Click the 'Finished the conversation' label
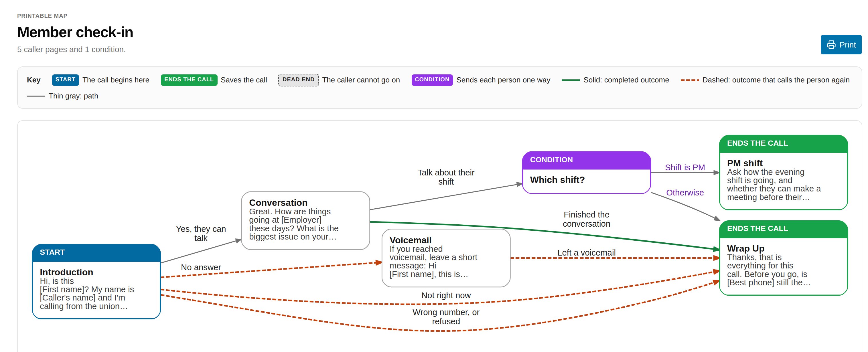The image size is (868, 352). 586,219
